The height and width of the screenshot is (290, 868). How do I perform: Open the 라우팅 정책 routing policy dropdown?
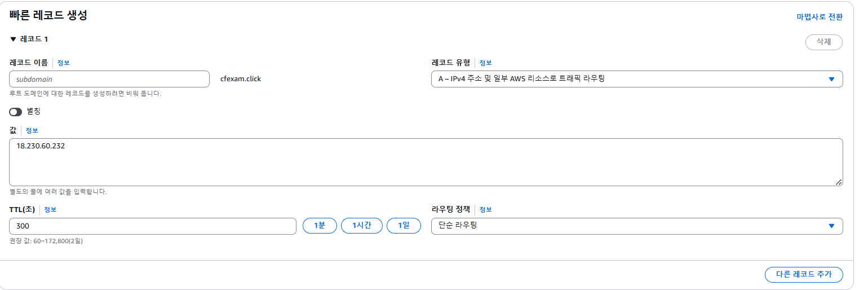[637, 226]
